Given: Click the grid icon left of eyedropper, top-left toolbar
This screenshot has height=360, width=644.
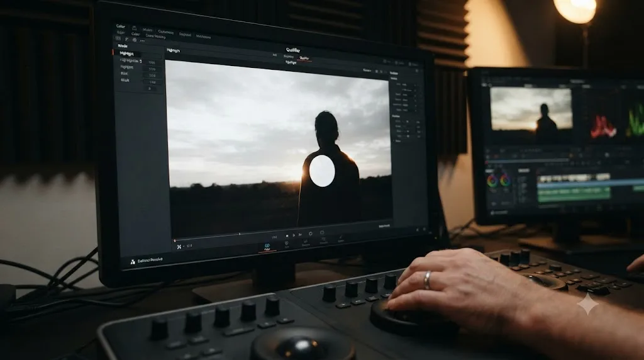Looking at the screenshot, I should pos(118,38).
